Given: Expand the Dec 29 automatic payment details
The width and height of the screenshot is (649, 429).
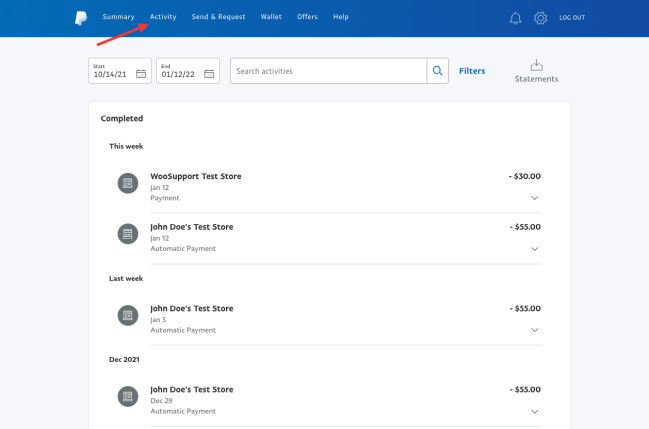Looking at the screenshot, I should point(534,411).
